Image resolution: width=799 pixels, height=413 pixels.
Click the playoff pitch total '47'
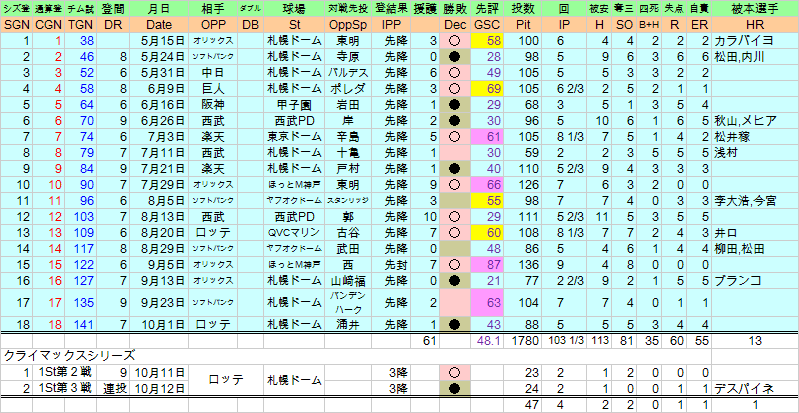[522, 405]
